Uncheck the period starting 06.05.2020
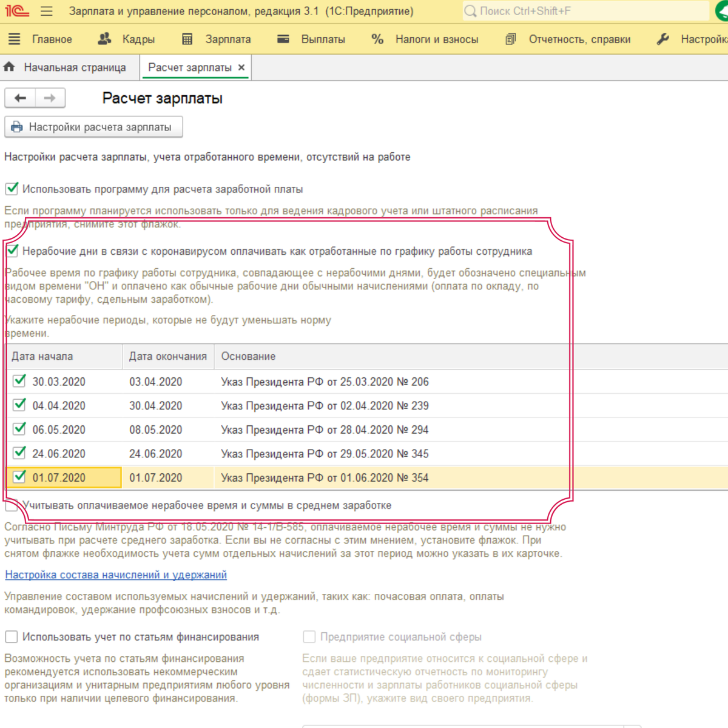This screenshot has height=728, width=728. tap(19, 429)
